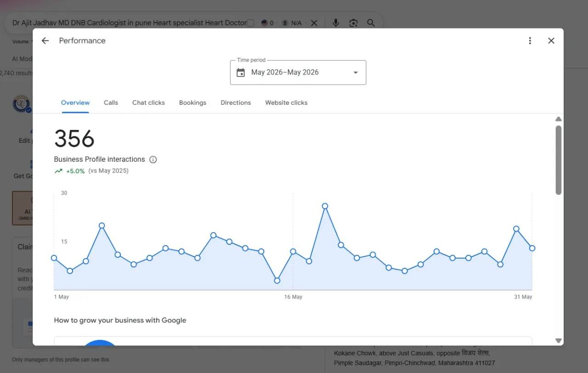
Task: Open the Chat clicks tab
Action: point(148,103)
